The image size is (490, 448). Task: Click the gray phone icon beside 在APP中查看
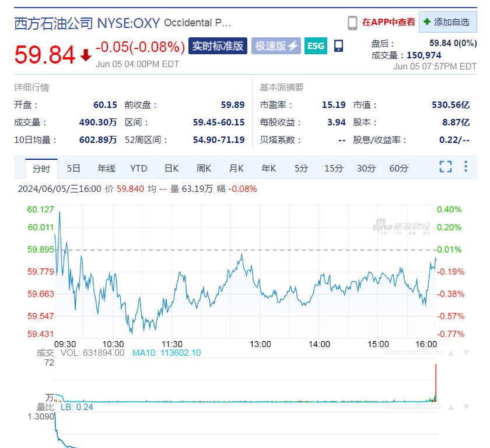click(352, 23)
